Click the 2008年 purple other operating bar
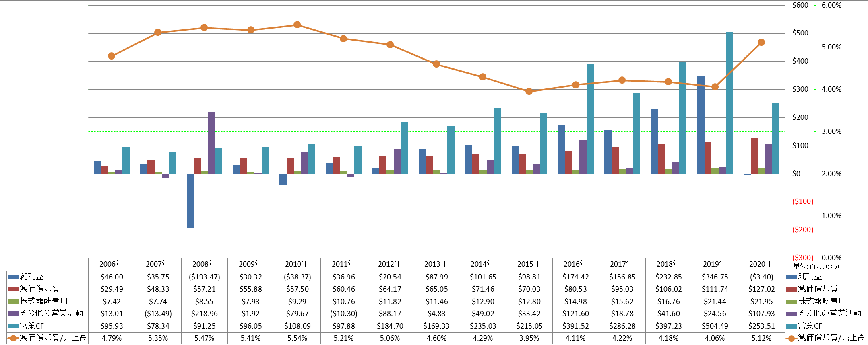 coord(212,143)
